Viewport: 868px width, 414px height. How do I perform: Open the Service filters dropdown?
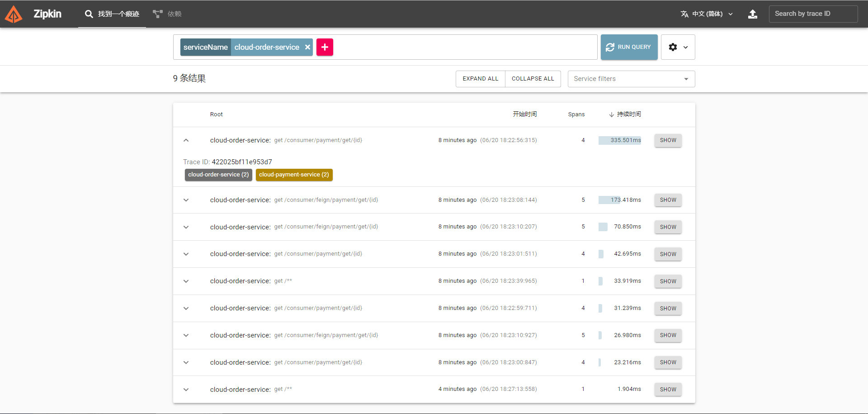point(631,79)
